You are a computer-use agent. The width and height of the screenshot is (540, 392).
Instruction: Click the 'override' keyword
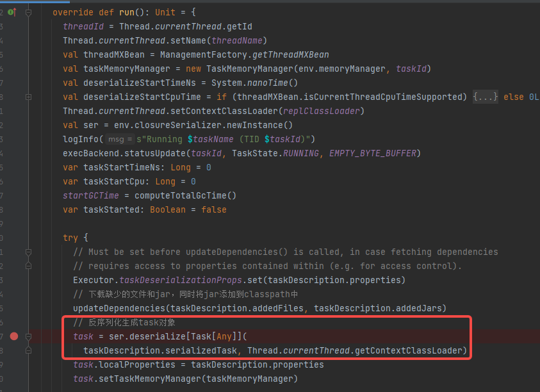coord(73,12)
